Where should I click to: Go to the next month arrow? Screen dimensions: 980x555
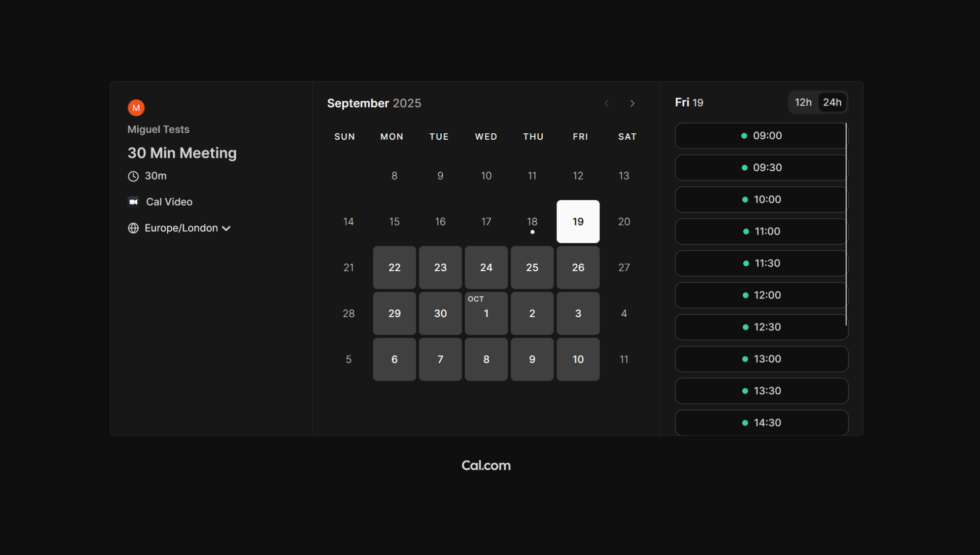click(x=632, y=103)
